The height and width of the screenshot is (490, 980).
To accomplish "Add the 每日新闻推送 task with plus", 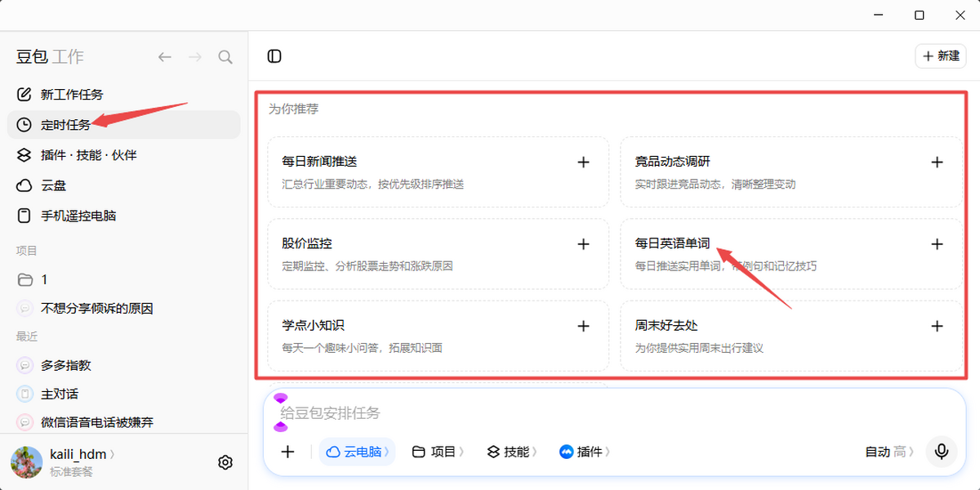I will pyautogui.click(x=583, y=163).
